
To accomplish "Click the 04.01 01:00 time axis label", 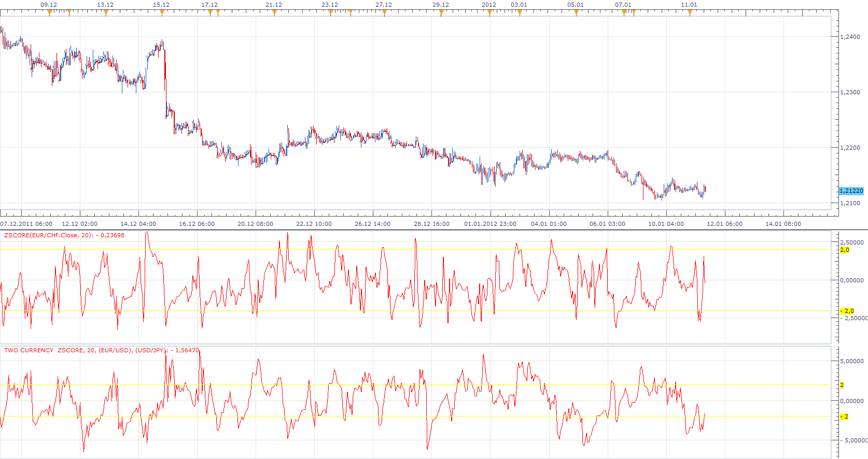I will click(549, 224).
